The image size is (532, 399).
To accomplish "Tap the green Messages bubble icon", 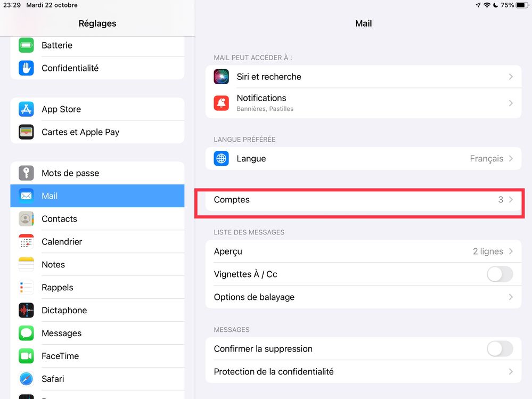I will click(x=26, y=333).
